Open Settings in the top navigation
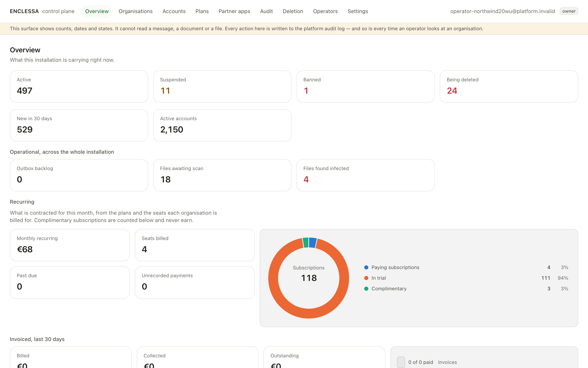This screenshot has width=588, height=368. (358, 11)
